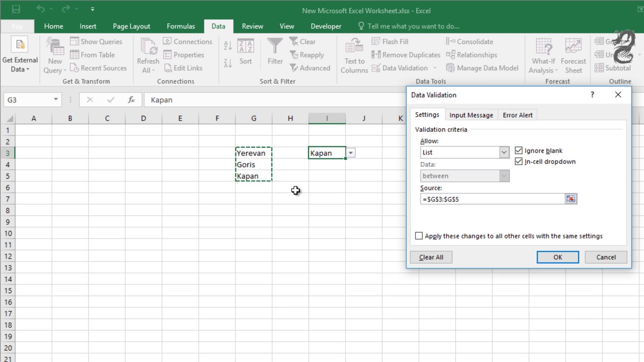Click Forecast Sheet
This screenshot has width=644, height=362.
(573, 55)
